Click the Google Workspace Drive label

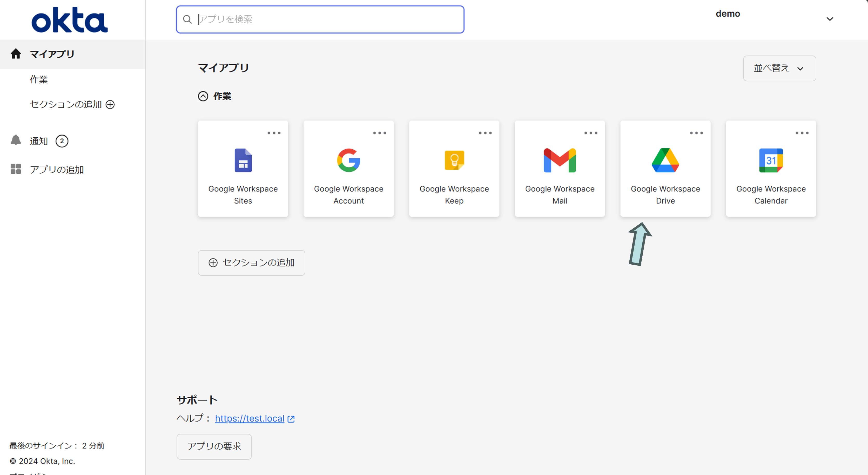click(665, 195)
